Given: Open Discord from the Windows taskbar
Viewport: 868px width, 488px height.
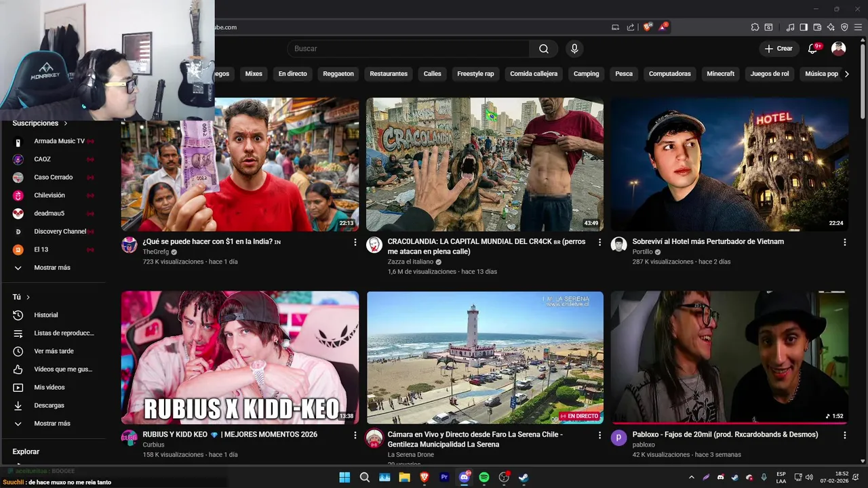Looking at the screenshot, I should point(465,477).
